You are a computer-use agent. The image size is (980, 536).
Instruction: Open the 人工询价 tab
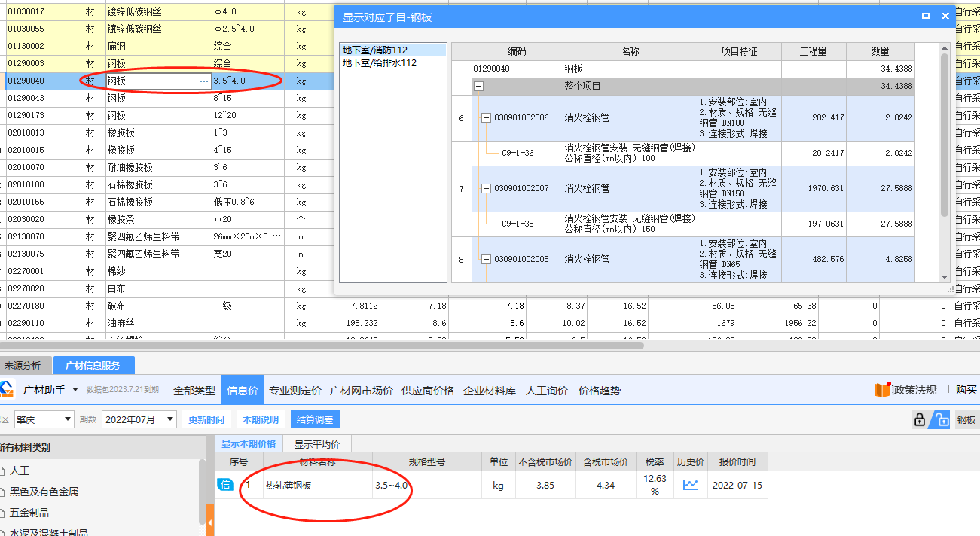point(547,391)
